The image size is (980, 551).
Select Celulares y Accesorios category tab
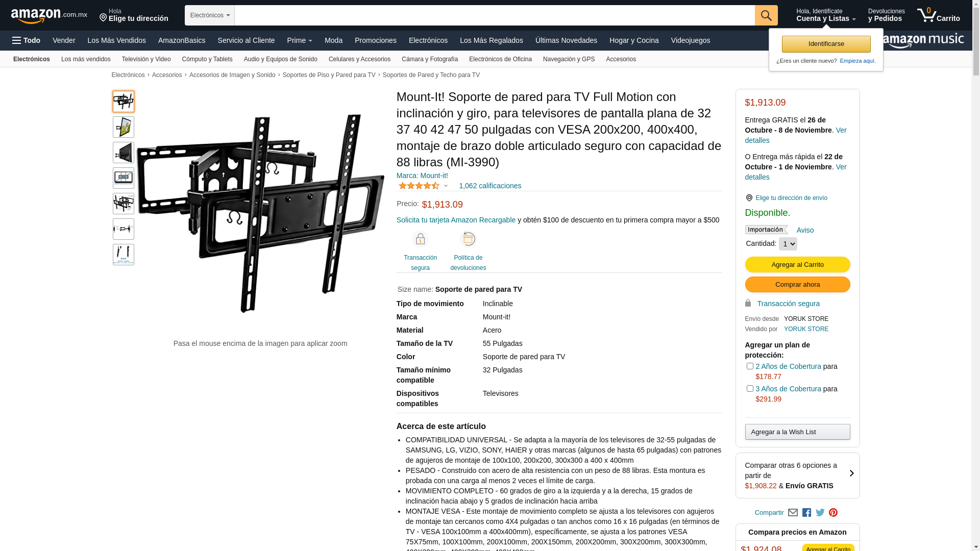tap(359, 59)
